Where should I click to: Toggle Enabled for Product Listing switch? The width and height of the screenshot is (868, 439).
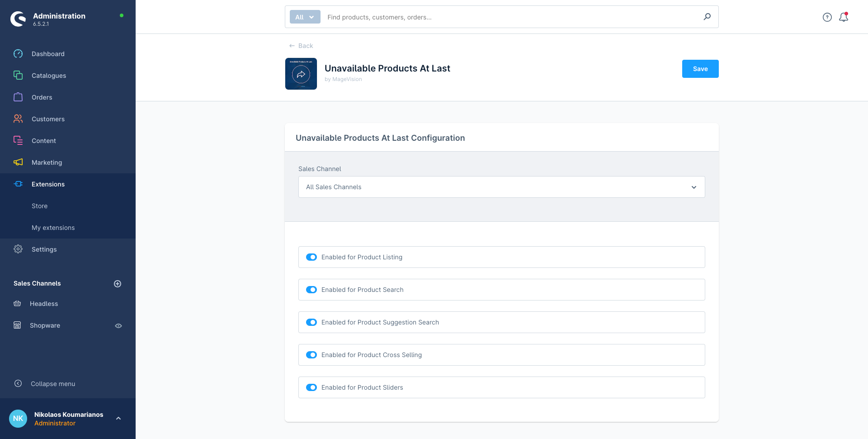coord(311,257)
